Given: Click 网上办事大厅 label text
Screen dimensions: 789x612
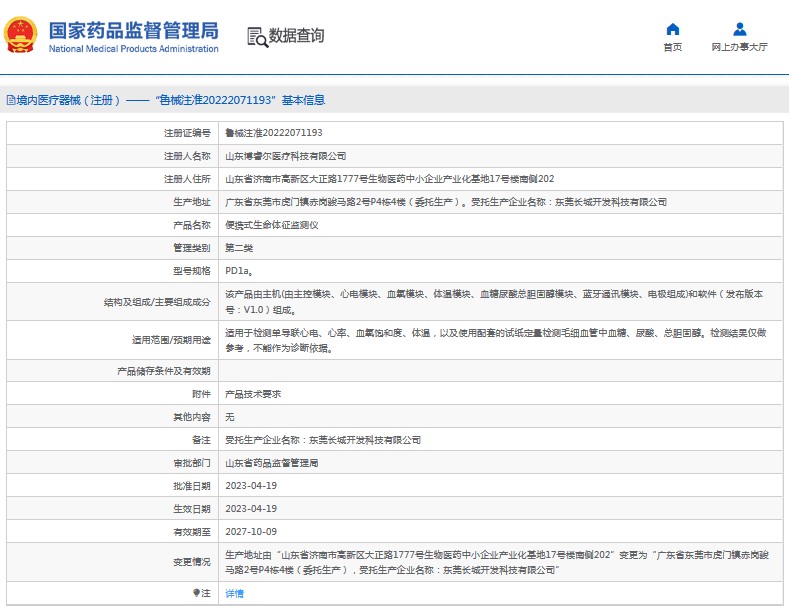Looking at the screenshot, I should 739,47.
